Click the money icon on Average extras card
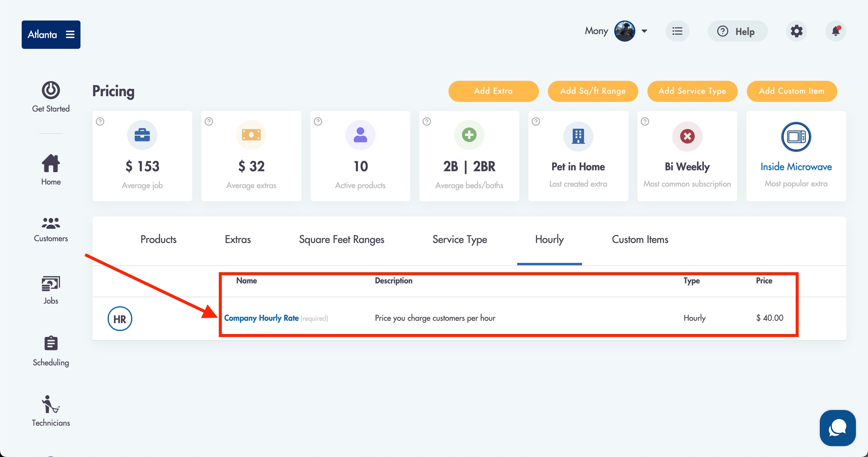 tap(251, 135)
